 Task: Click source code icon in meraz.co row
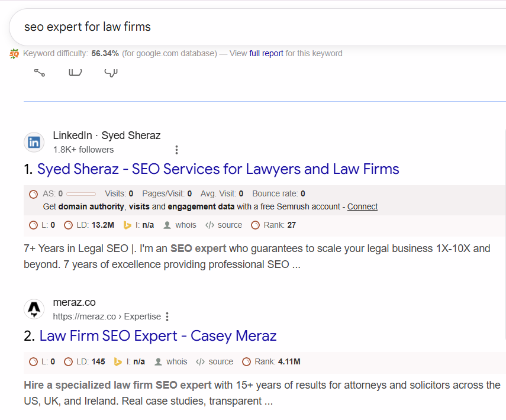pyautogui.click(x=200, y=362)
